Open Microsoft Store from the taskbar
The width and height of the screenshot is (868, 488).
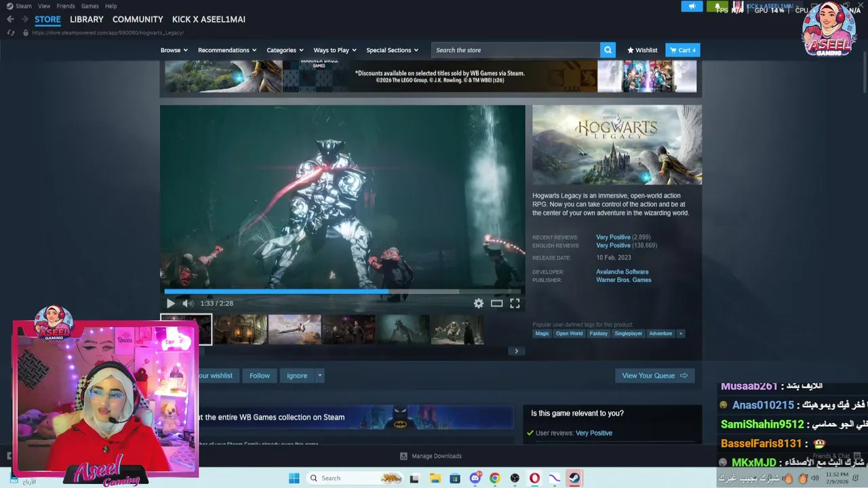click(x=455, y=479)
